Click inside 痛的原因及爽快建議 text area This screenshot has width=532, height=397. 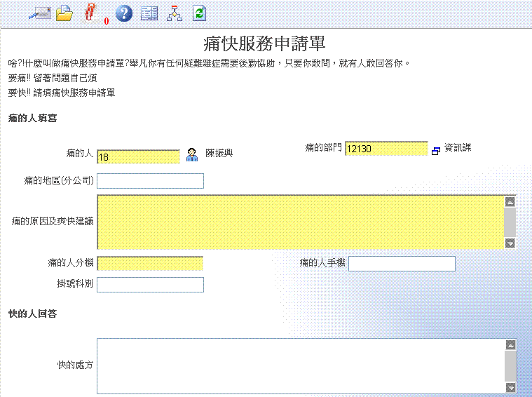pos(300,222)
